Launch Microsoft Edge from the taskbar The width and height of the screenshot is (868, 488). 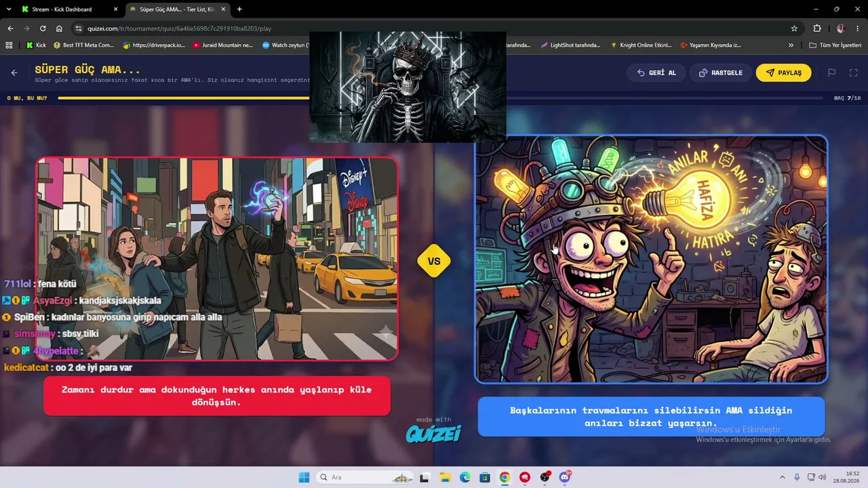coord(465,477)
